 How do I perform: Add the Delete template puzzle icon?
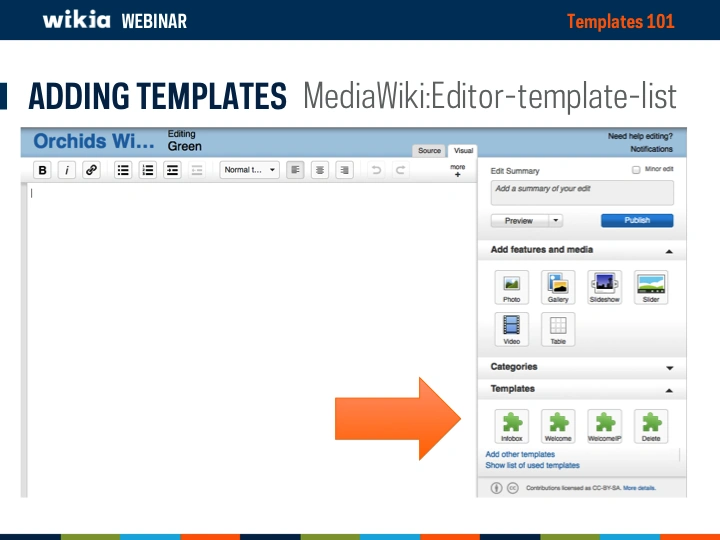click(x=651, y=425)
